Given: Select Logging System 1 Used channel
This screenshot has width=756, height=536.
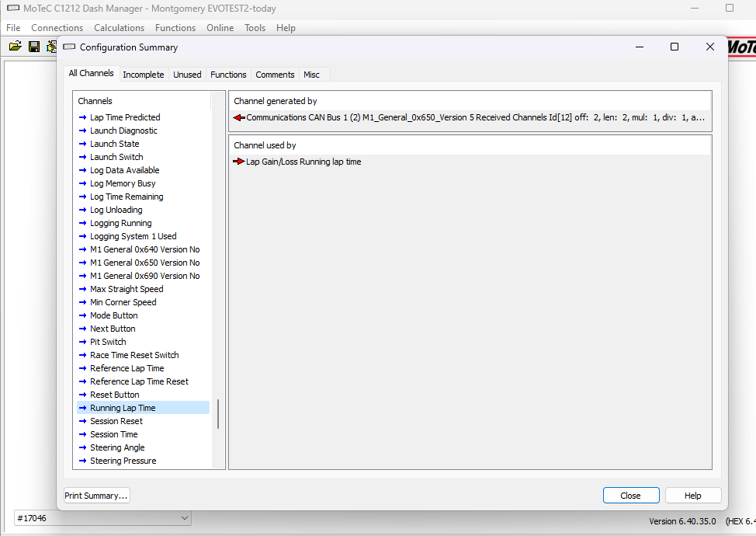Looking at the screenshot, I should [x=133, y=236].
